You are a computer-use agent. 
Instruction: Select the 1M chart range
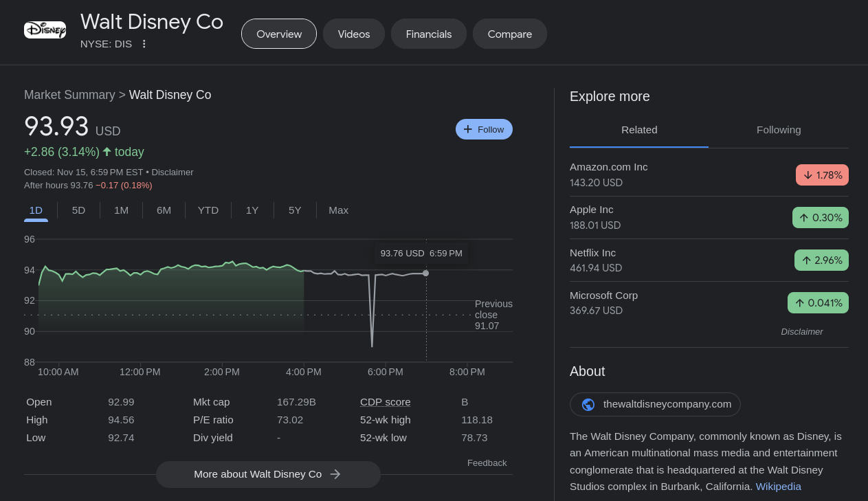pos(121,210)
